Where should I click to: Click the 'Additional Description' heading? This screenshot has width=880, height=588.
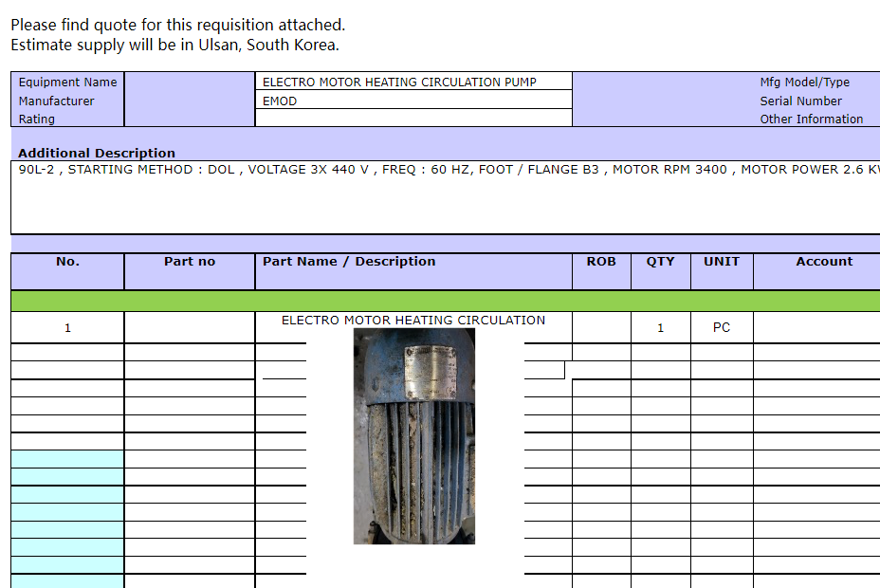pyautogui.click(x=97, y=153)
